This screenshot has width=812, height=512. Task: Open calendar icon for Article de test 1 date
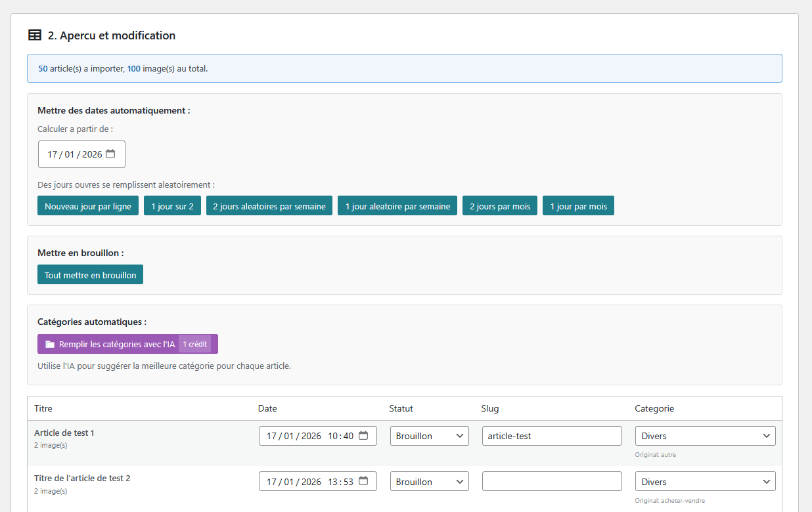tap(363, 436)
